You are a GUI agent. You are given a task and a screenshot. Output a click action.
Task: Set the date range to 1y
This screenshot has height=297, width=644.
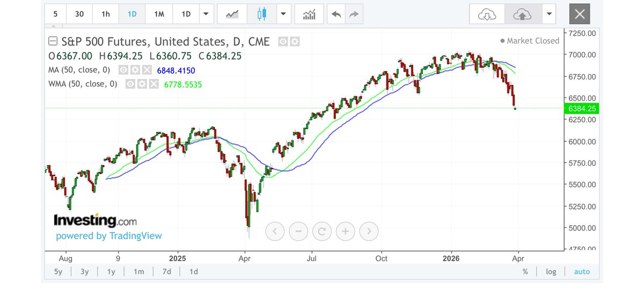(111, 272)
